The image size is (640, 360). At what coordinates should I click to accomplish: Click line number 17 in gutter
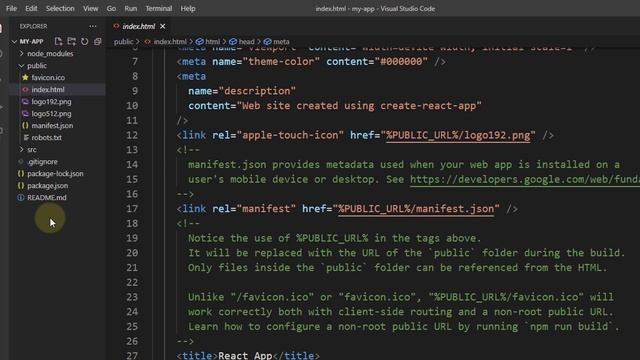tap(132, 209)
